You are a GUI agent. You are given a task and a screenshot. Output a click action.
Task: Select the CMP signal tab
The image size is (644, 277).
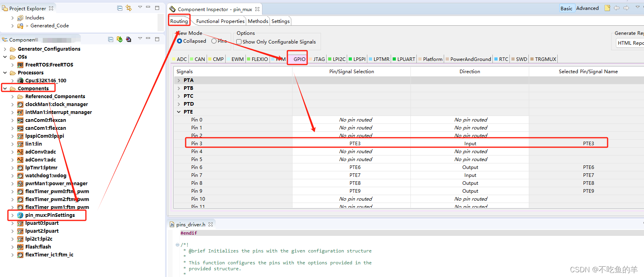[216, 59]
